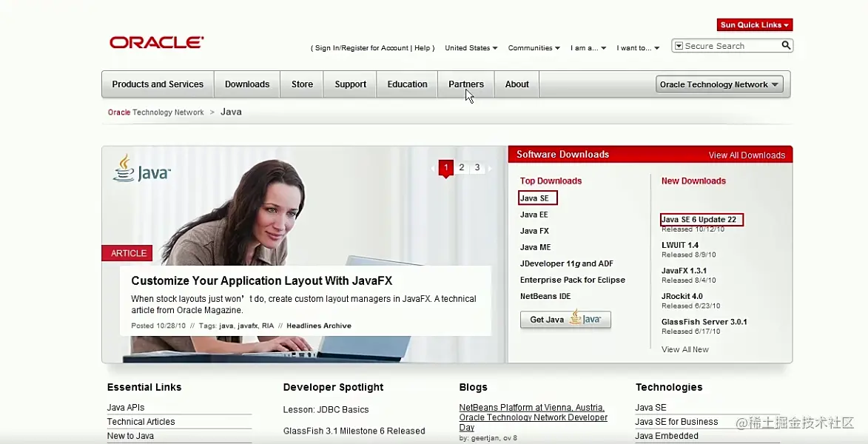Open JDeveloper 11g and ADF link
Viewport: 868px width, 444px height.
(x=566, y=264)
